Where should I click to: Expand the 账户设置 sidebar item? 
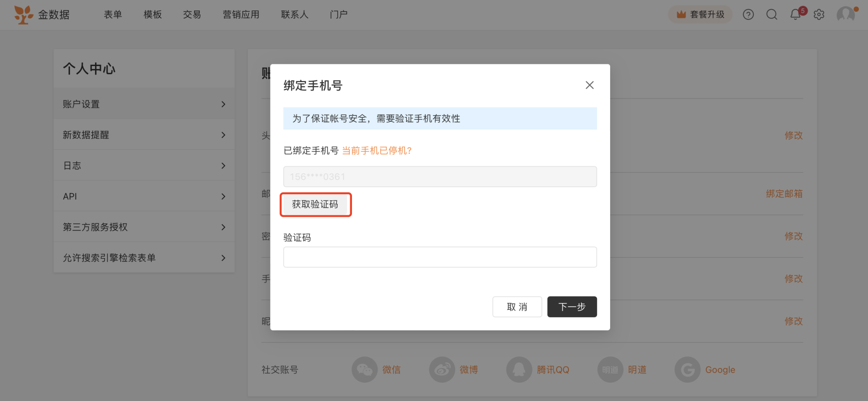(x=144, y=104)
